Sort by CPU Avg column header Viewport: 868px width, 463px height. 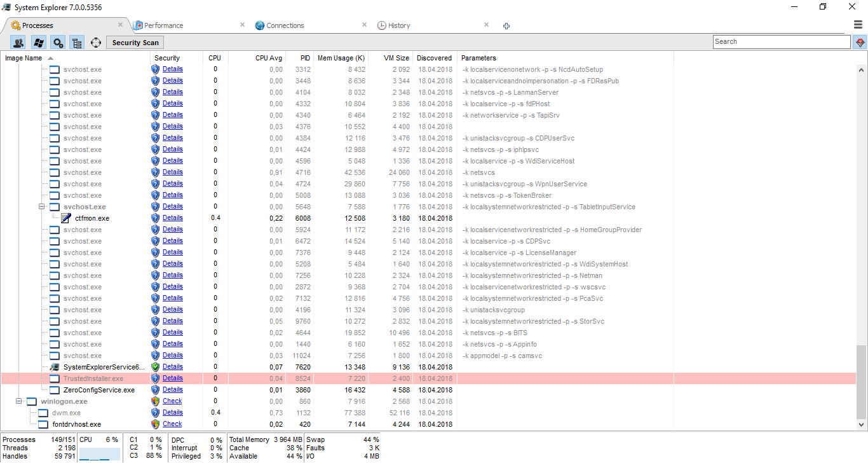point(268,58)
